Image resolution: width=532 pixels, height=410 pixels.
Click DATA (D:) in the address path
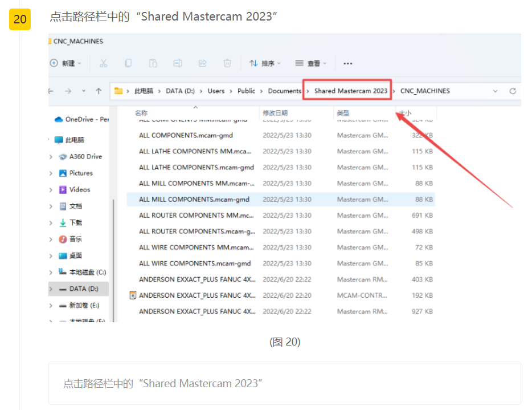[x=180, y=91]
